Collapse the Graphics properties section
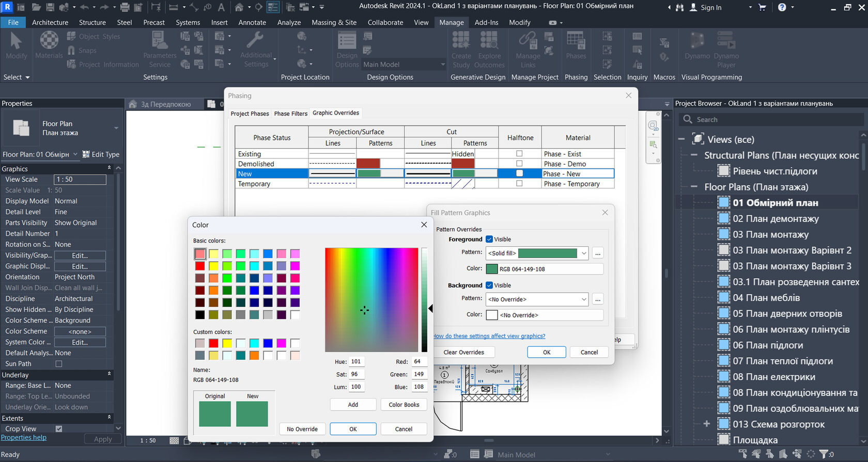868x462 pixels. [109, 168]
